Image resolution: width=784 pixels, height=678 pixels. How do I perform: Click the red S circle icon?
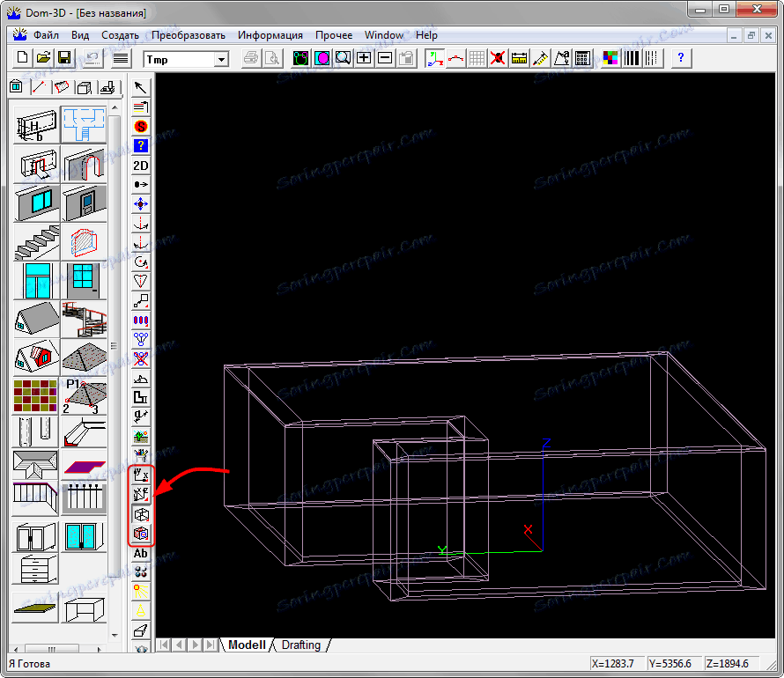[141, 127]
